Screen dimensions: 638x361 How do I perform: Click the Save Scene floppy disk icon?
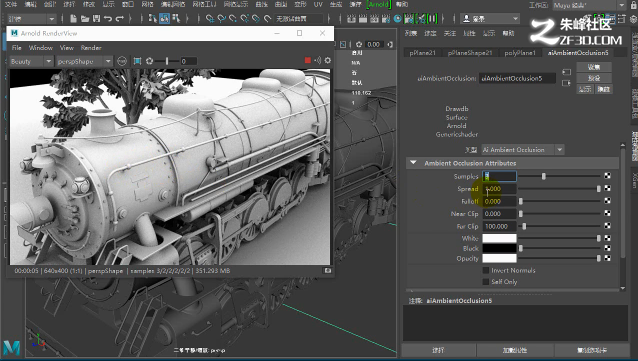pyautogui.click(x=96, y=18)
